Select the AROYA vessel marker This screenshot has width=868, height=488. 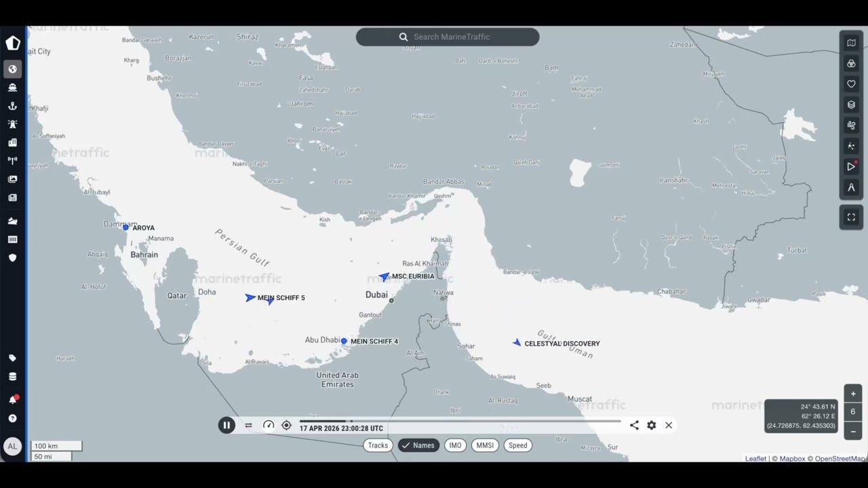pos(125,228)
